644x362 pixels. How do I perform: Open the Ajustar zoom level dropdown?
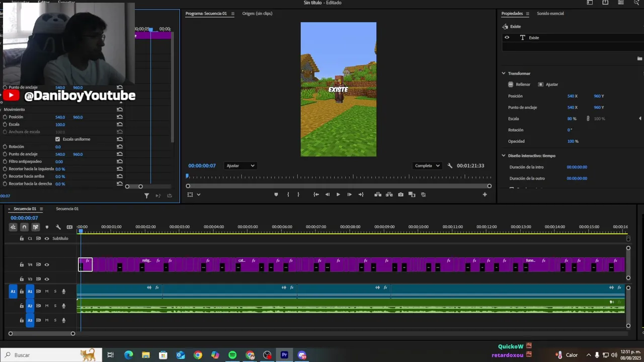click(x=240, y=165)
